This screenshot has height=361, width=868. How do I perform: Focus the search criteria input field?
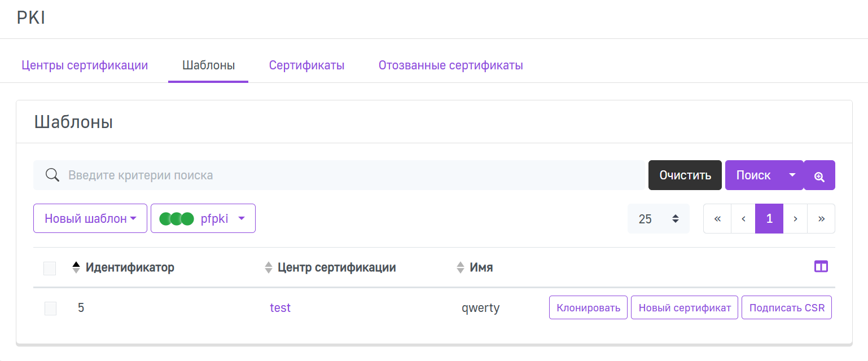click(350, 175)
